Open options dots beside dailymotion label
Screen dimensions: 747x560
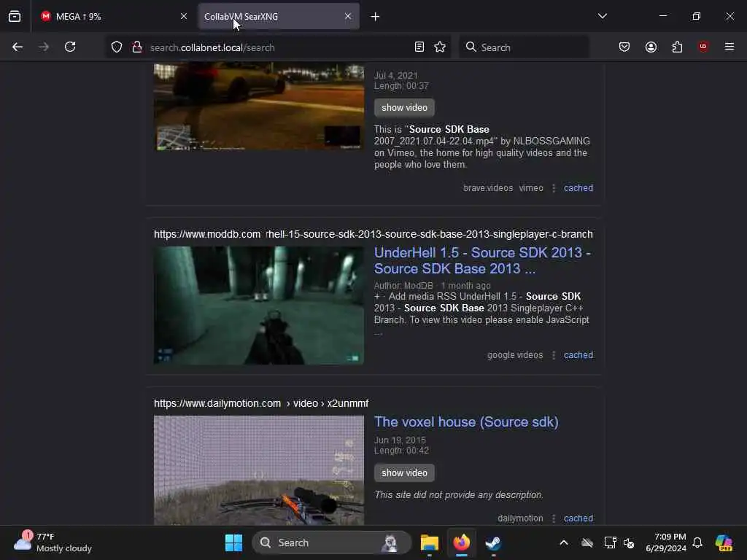[x=554, y=518]
